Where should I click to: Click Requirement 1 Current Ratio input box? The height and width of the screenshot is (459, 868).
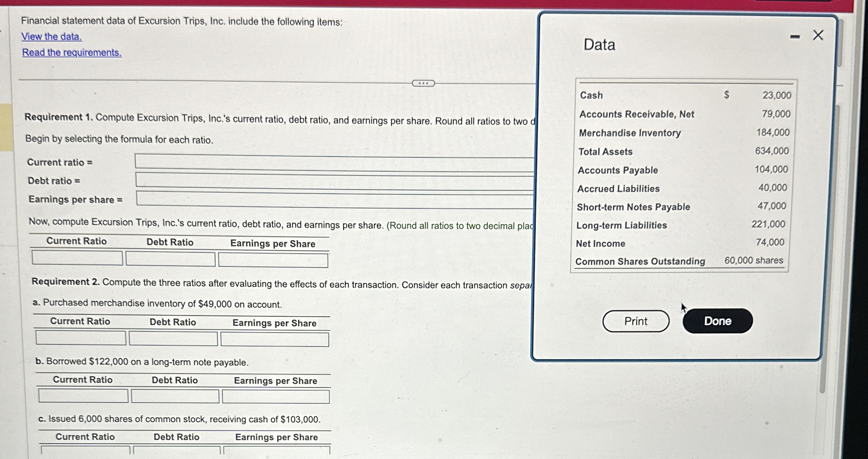(x=77, y=258)
